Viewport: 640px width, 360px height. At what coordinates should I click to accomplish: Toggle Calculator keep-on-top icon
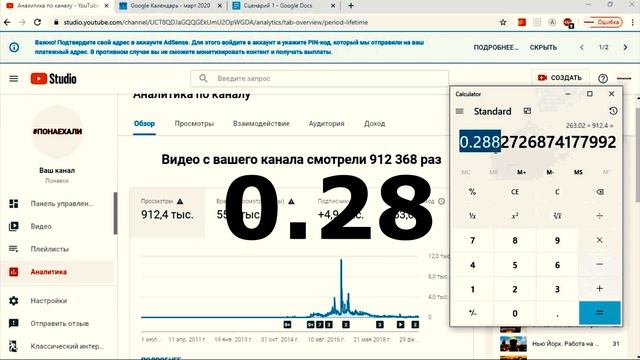(x=527, y=111)
